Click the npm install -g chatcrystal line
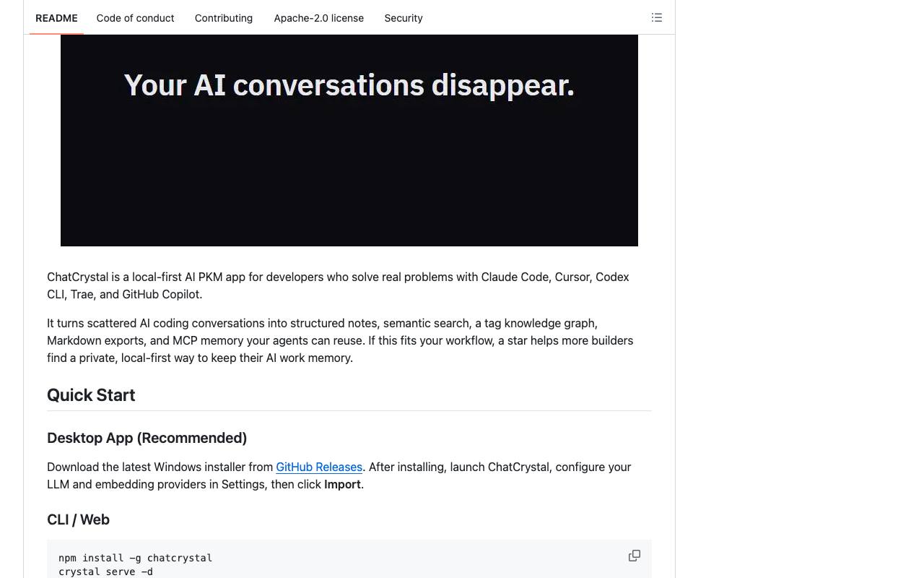 (x=135, y=558)
